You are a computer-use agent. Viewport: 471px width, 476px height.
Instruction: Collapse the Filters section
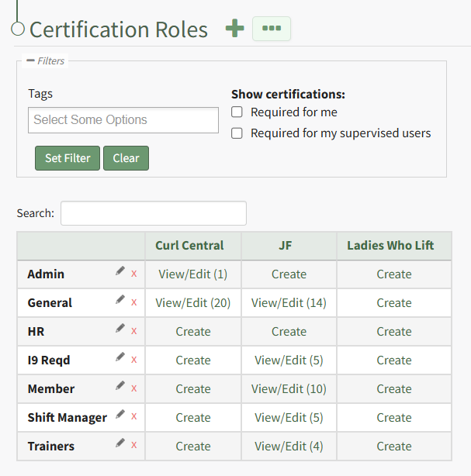pos(31,60)
